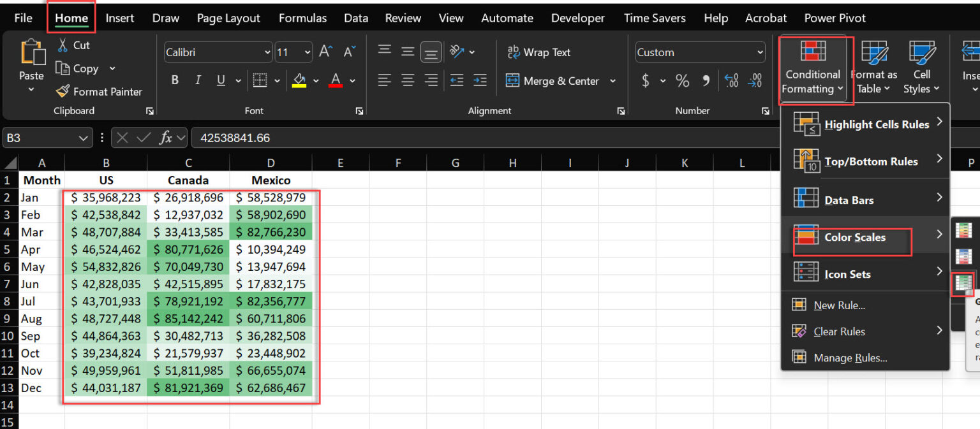980x429 pixels.
Task: Click the Cut icon
Action: pos(73,45)
